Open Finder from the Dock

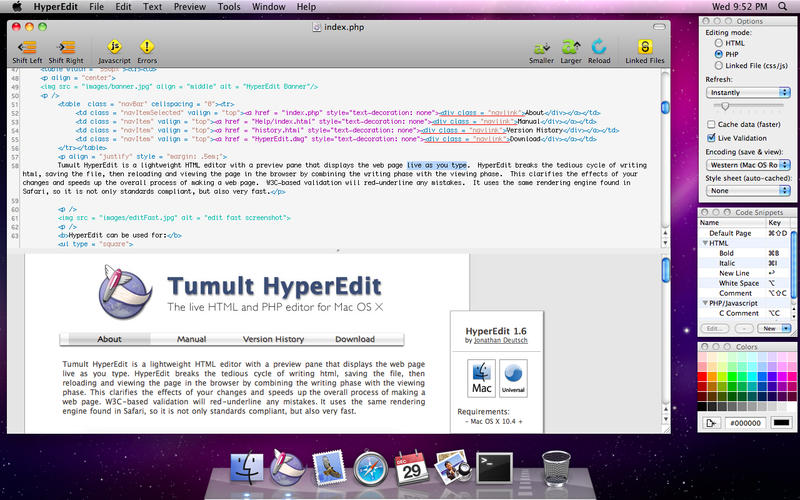pyautogui.click(x=247, y=468)
